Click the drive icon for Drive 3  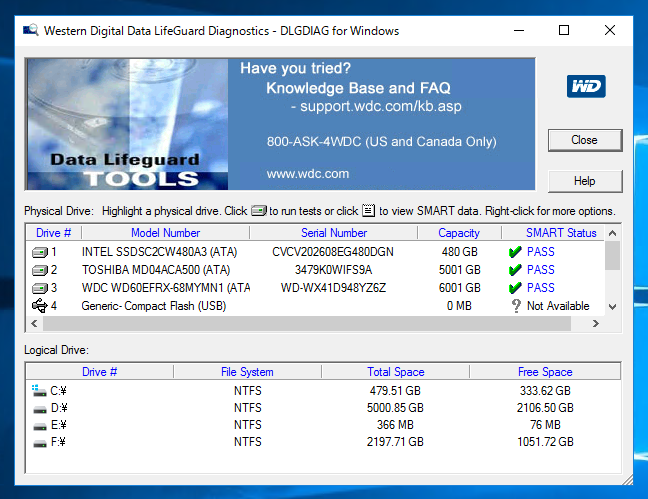tap(40, 288)
